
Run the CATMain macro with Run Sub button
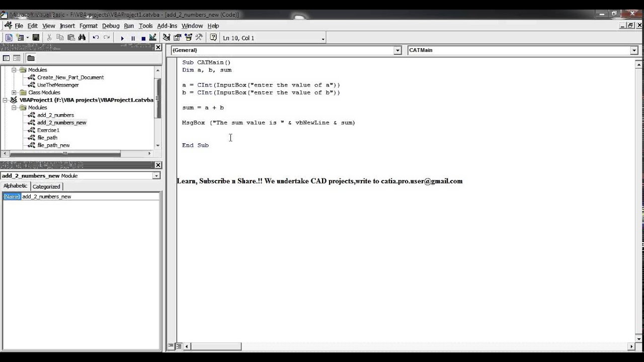(x=122, y=37)
